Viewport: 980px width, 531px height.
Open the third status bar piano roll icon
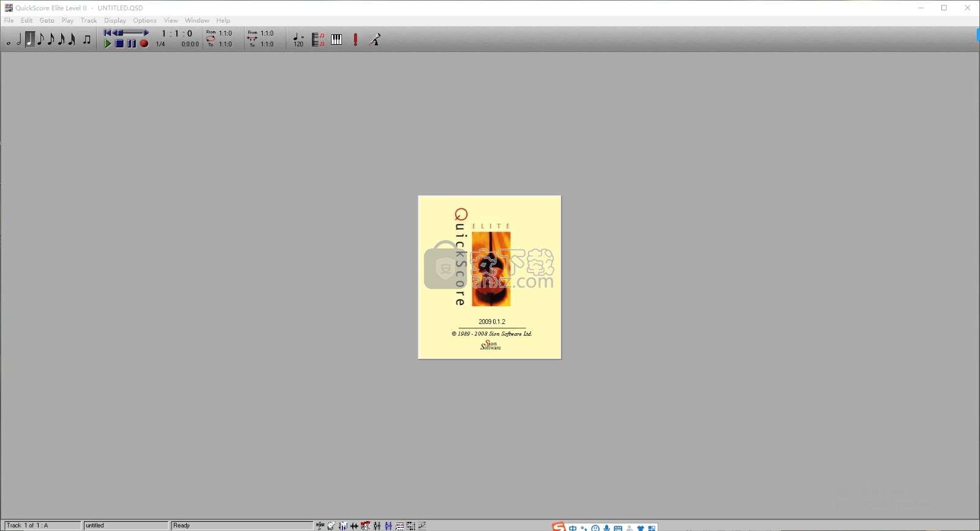coord(343,525)
